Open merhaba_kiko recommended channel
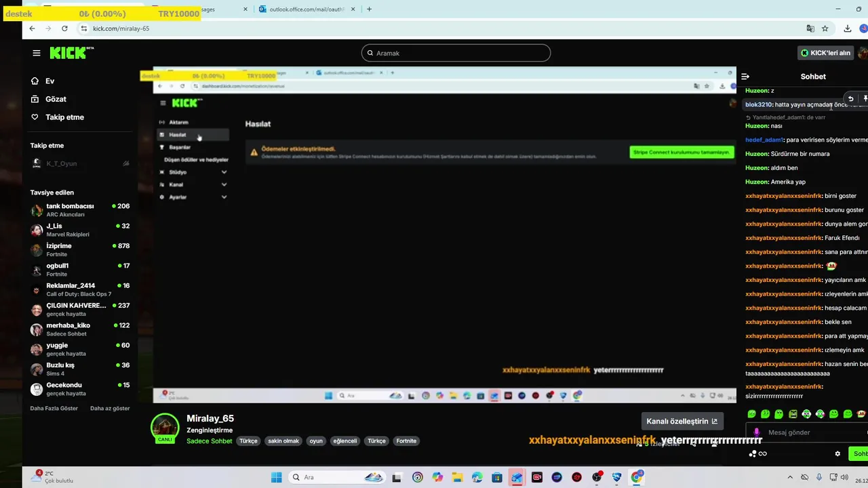The width and height of the screenshot is (868, 488). click(x=80, y=329)
